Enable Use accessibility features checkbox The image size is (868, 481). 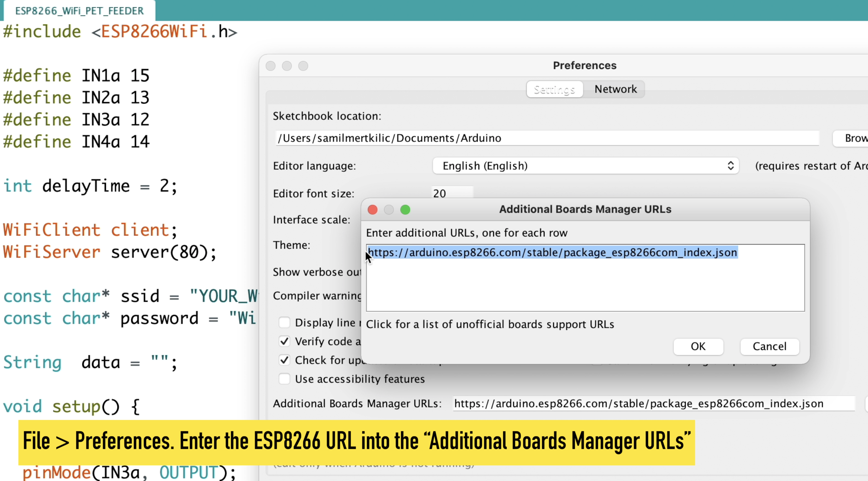pos(284,379)
